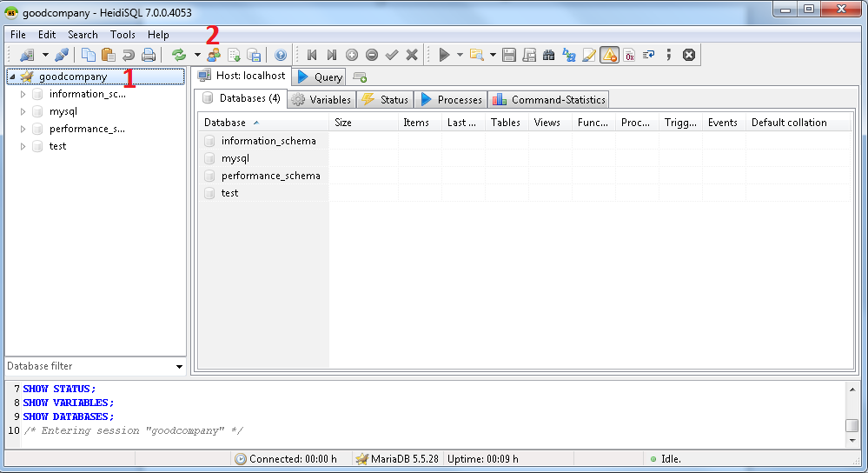Click the new query tab icon
This screenshot has height=473, width=868.
pos(360,77)
